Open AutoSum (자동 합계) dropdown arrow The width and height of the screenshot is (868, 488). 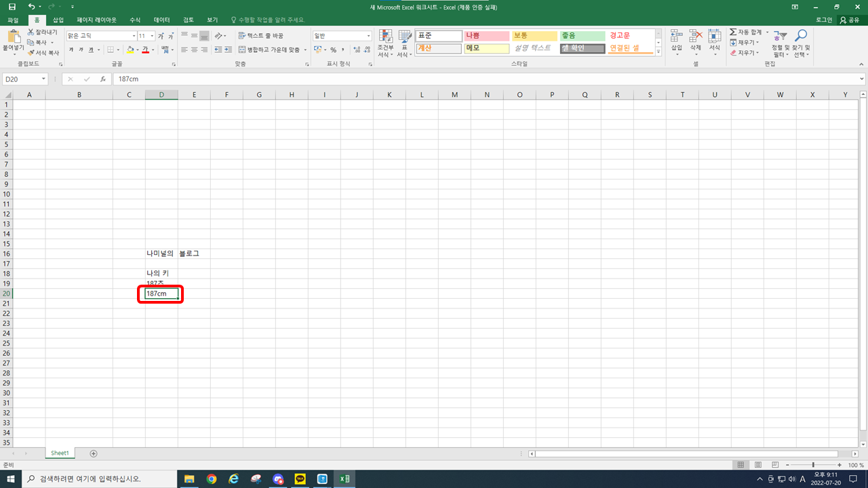pyautogui.click(x=767, y=33)
